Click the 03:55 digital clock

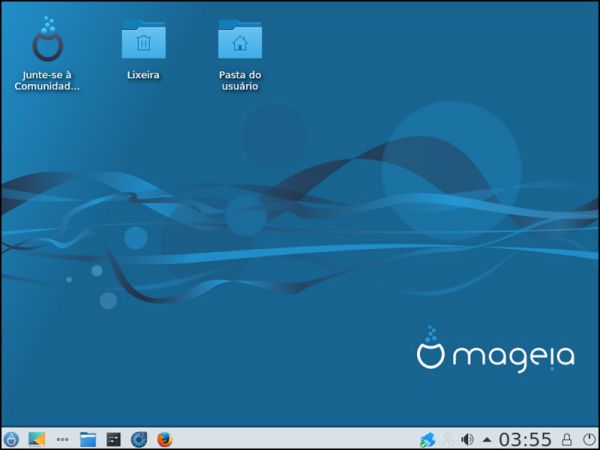[525, 439]
